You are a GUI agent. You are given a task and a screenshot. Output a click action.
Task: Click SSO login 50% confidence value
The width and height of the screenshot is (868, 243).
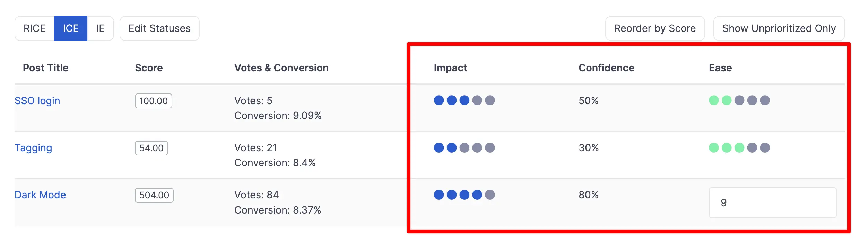[589, 101]
